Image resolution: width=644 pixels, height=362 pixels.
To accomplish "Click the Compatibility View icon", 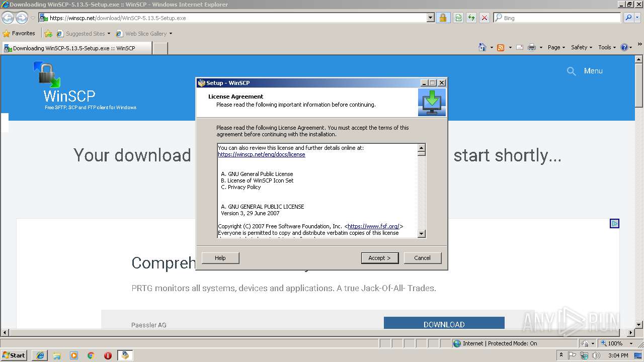I will point(458,18).
